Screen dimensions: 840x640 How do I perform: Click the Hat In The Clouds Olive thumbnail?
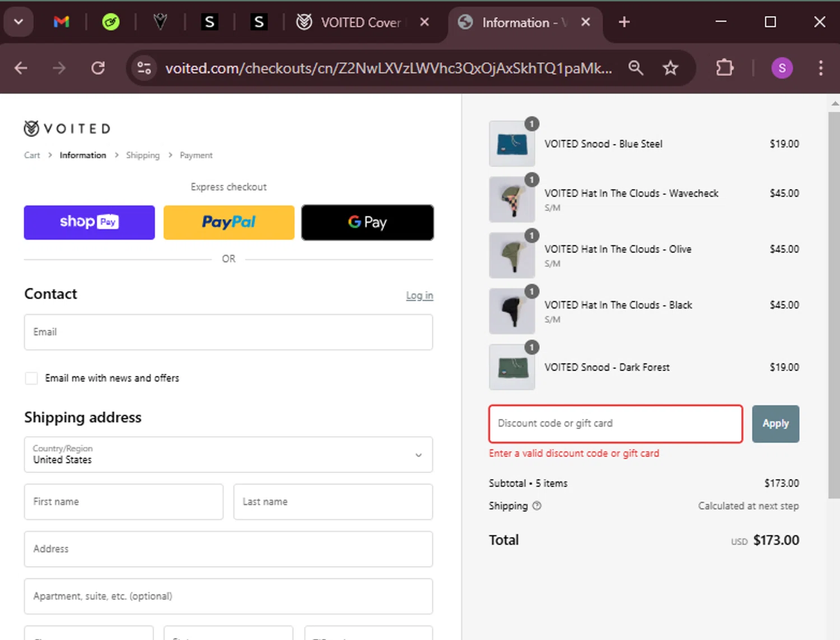(512, 256)
